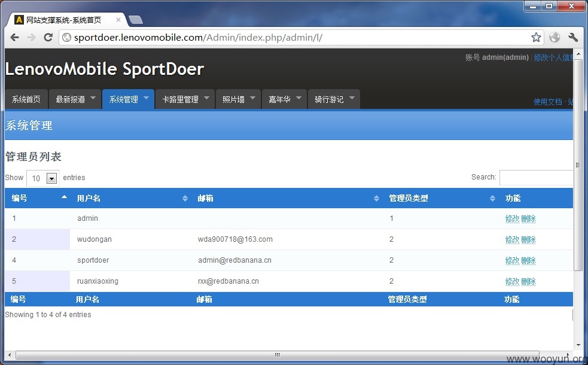The height and width of the screenshot is (365, 588).
Task: Expand the 最新报道 dropdown arrow
Action: tap(93, 98)
